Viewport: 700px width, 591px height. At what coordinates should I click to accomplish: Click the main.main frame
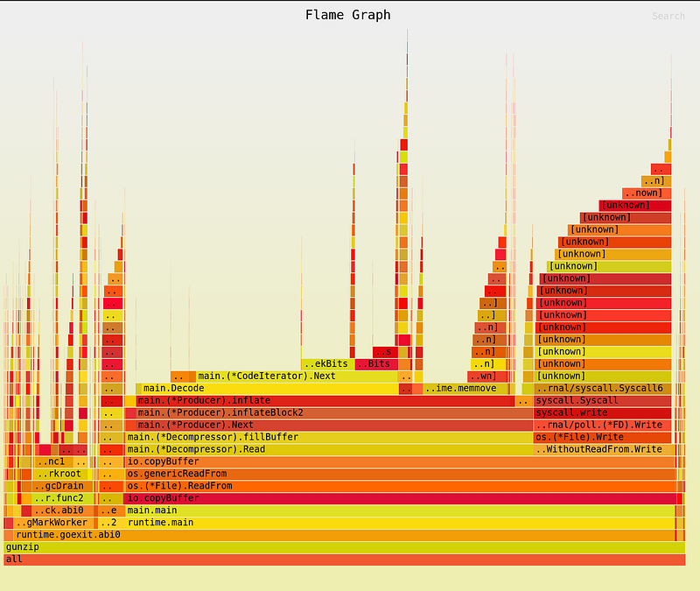coord(262,510)
